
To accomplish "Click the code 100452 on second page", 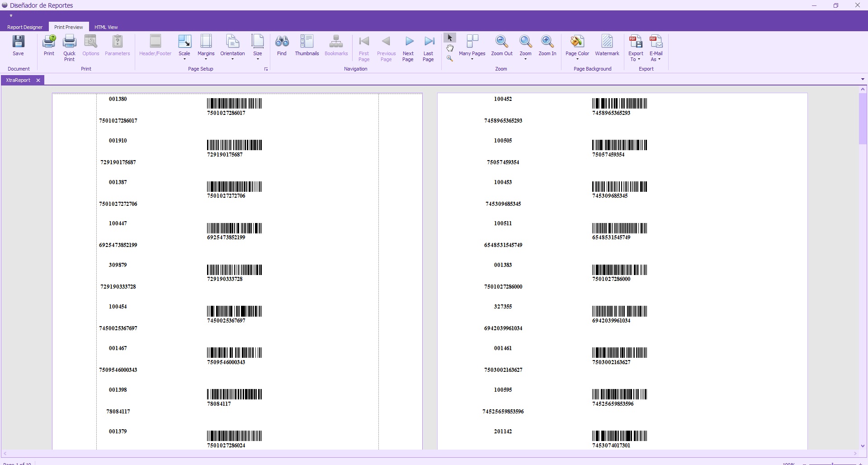I will (503, 99).
